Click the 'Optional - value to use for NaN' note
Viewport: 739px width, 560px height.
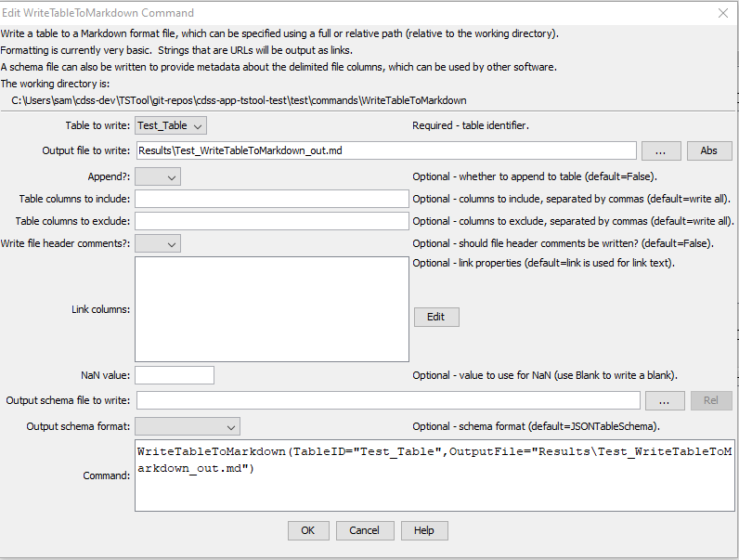(x=545, y=376)
